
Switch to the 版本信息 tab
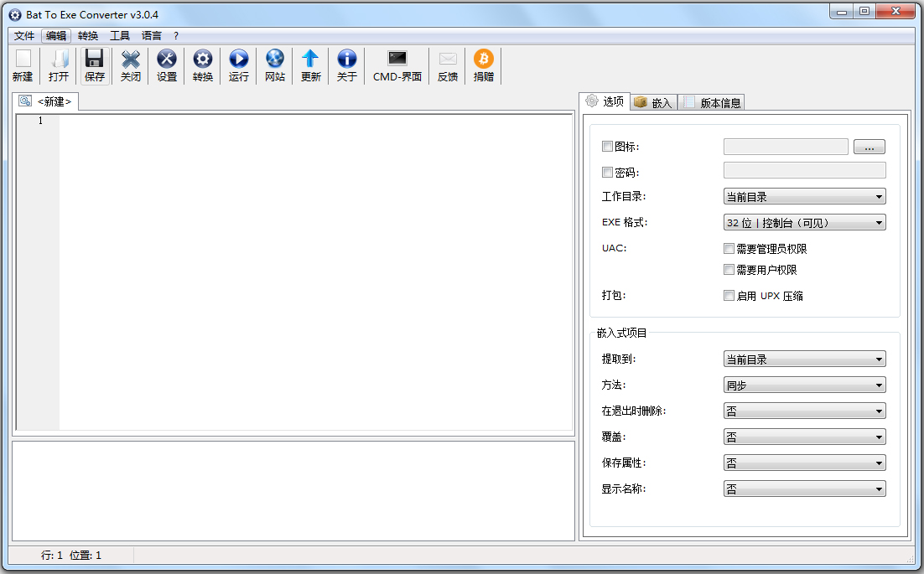click(711, 102)
